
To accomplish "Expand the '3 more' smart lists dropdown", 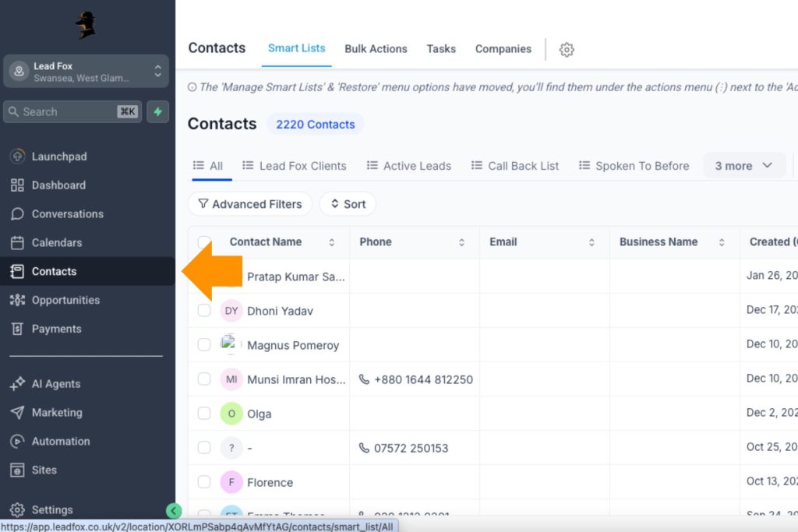I will (743, 165).
